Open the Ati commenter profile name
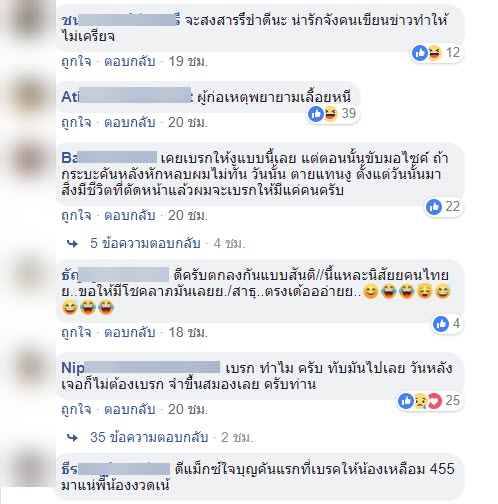 (126, 97)
